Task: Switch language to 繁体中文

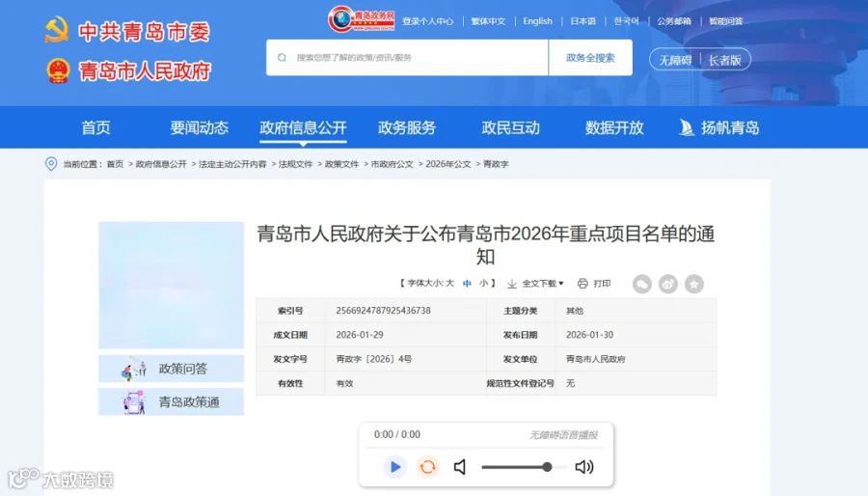Action: pyautogui.click(x=488, y=21)
